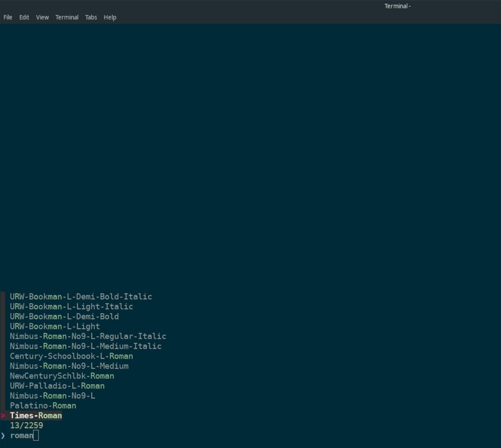
Task: Select the URW-Bookman-L-Demi-Bold entry
Action: coord(64,316)
